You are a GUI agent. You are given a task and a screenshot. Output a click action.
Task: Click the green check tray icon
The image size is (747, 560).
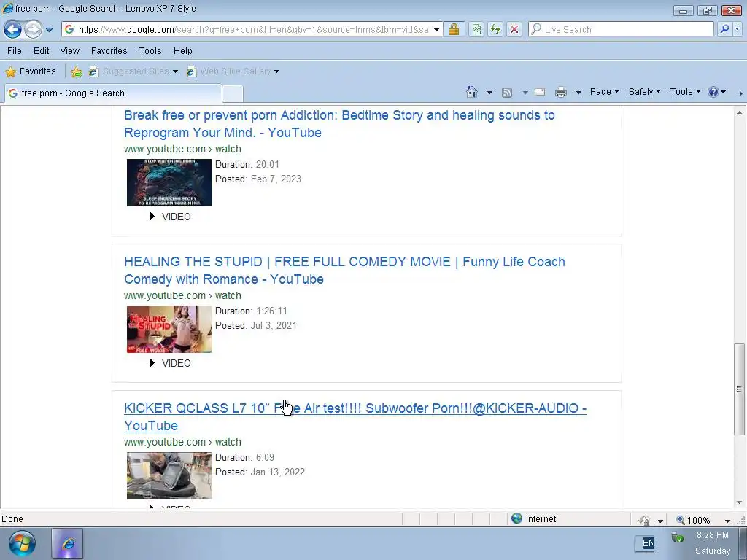678,538
